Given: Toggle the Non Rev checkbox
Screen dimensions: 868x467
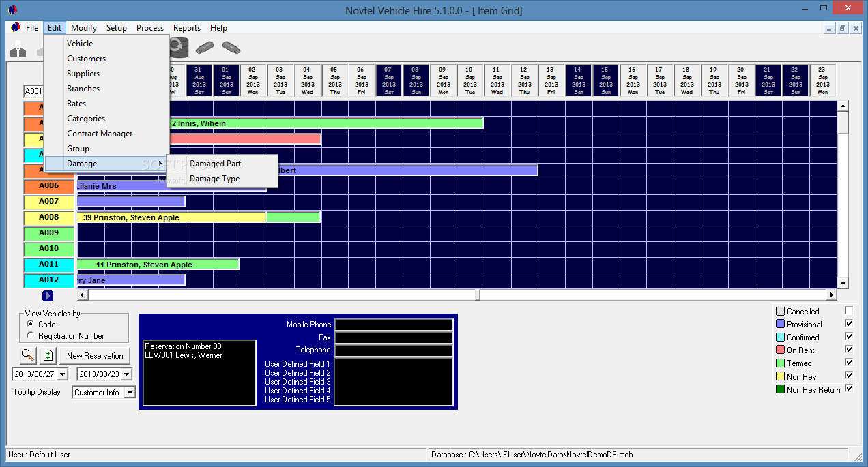Looking at the screenshot, I should click(x=849, y=375).
